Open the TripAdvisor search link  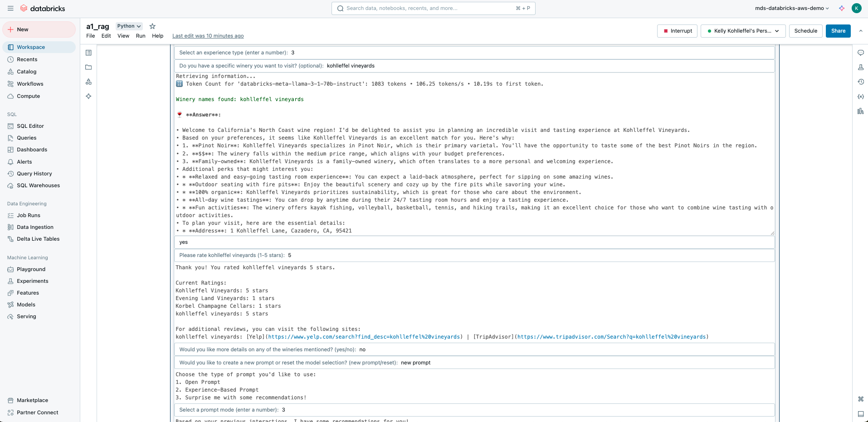611,337
